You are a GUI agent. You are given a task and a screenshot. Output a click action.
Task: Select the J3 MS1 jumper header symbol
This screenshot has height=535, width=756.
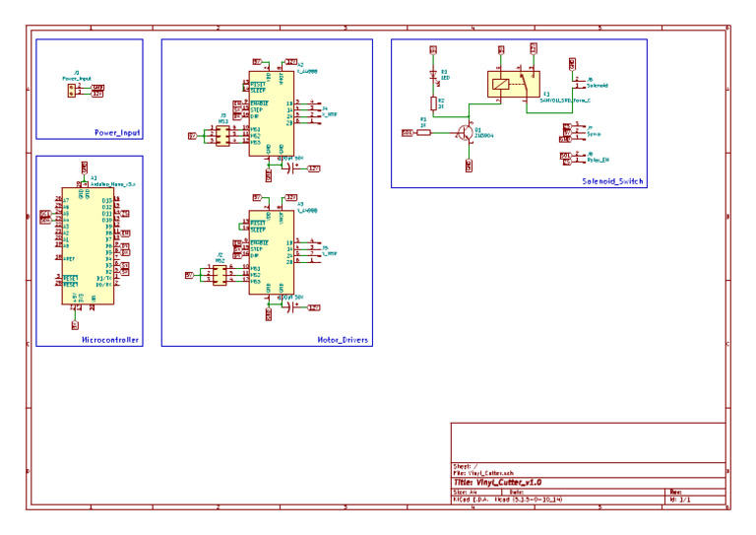[222, 136]
